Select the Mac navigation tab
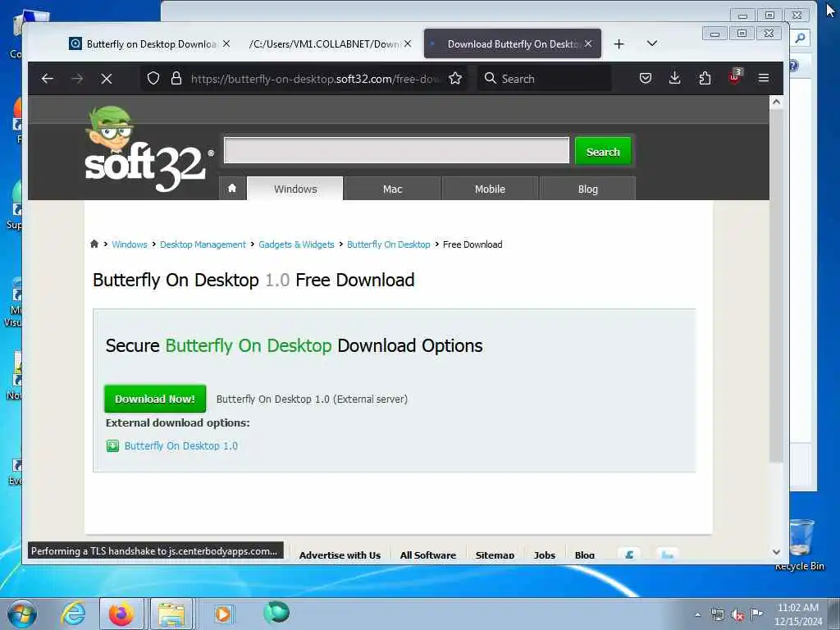 [392, 189]
